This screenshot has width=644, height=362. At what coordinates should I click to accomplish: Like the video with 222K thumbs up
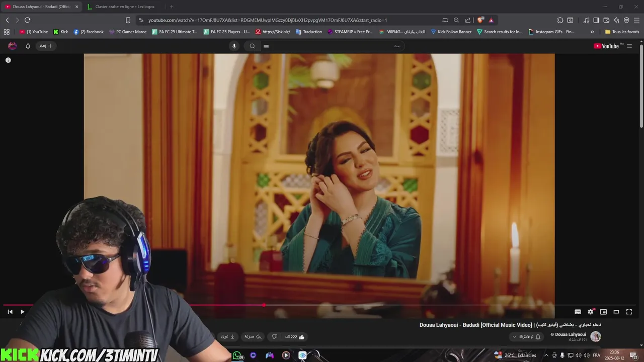(x=295, y=337)
